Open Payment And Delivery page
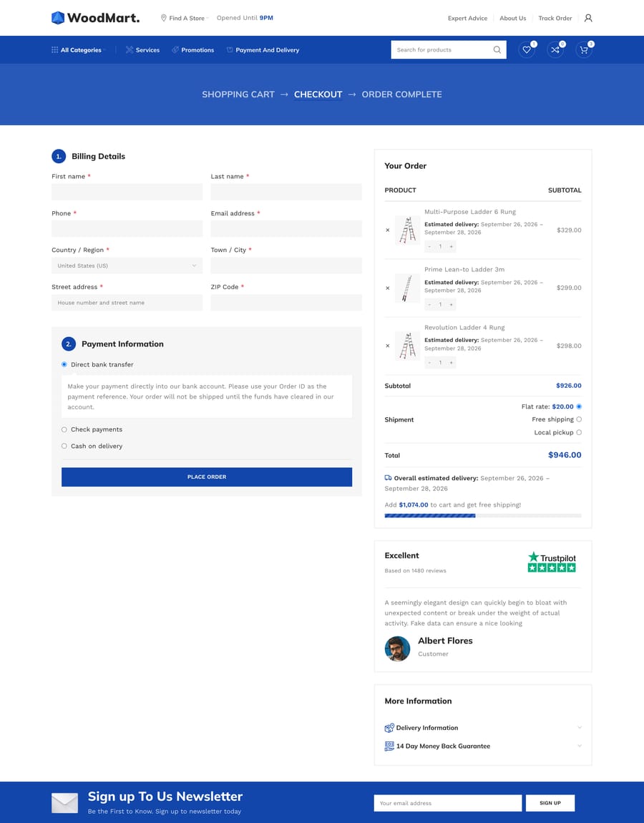The height and width of the screenshot is (823, 644). (x=263, y=50)
